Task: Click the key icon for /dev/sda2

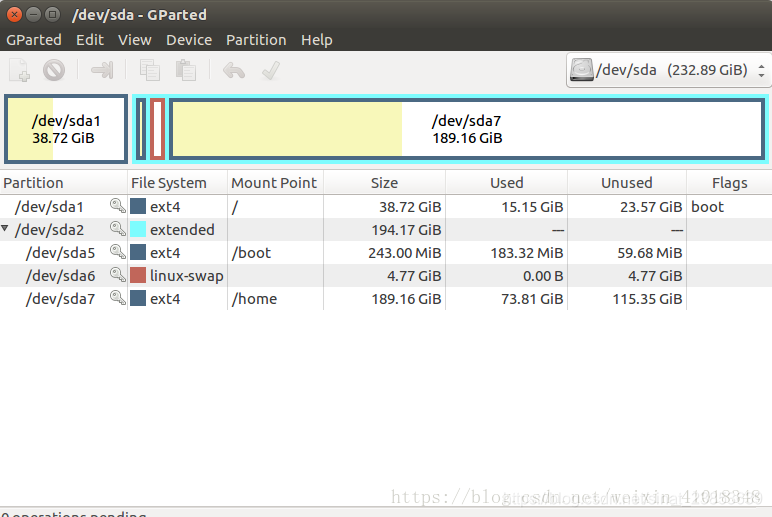Action: 118,228
